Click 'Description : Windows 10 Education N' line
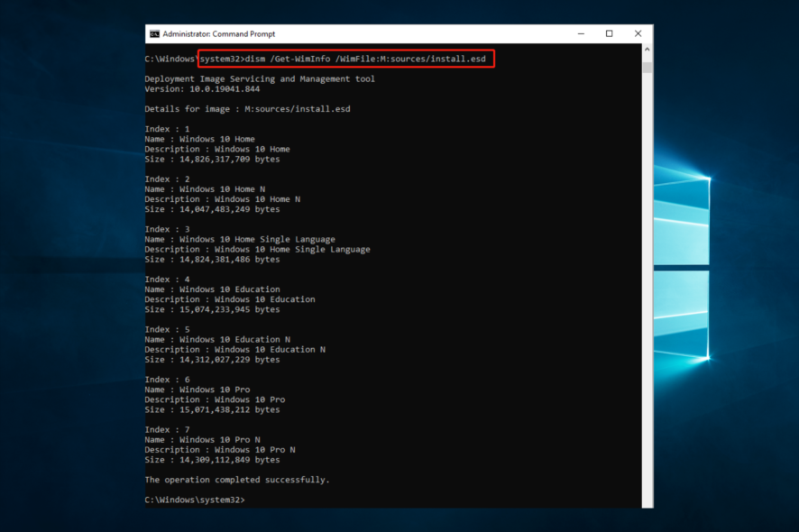Image resolution: width=799 pixels, height=532 pixels. [234, 350]
